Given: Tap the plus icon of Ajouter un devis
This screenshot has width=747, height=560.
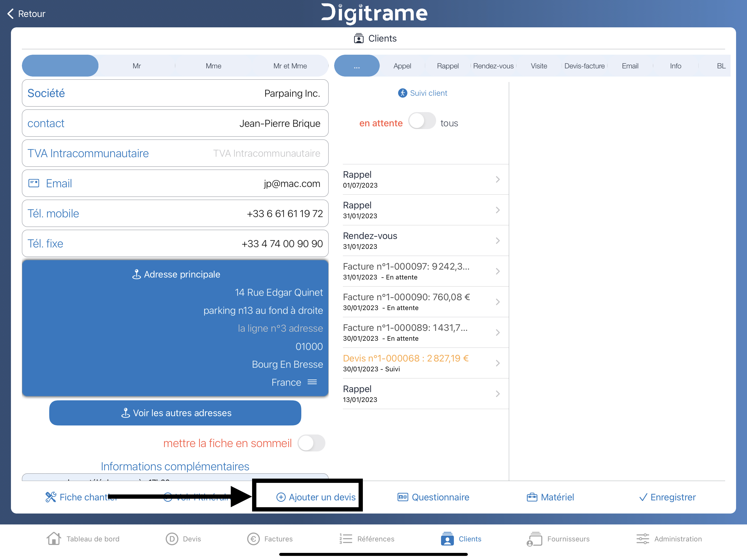Looking at the screenshot, I should pyautogui.click(x=281, y=497).
